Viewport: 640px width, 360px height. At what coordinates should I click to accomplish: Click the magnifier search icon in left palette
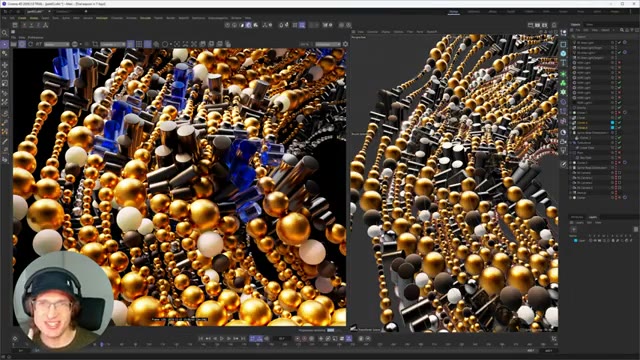pos(5,33)
